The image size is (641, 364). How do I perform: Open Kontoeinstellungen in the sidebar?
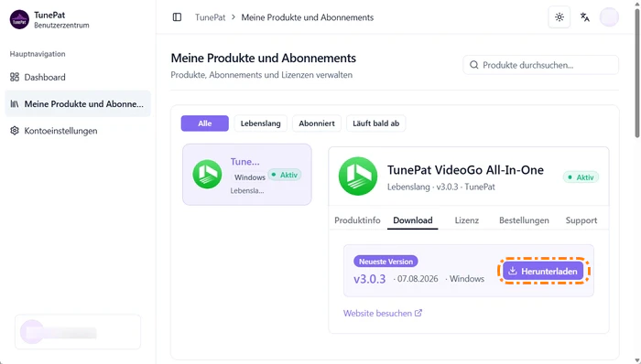click(78, 131)
